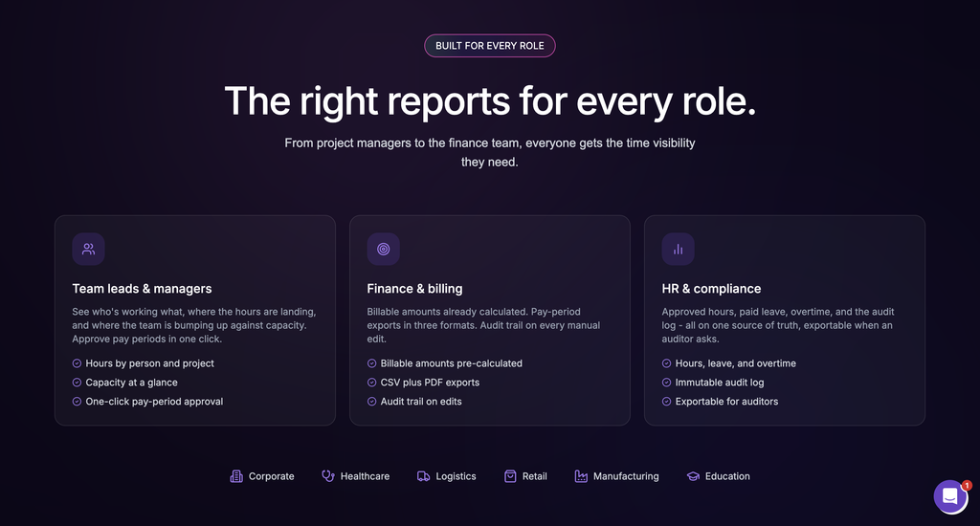Click the text Hours, leave, and overtime
This screenshot has width=980, height=526.
tap(736, 363)
